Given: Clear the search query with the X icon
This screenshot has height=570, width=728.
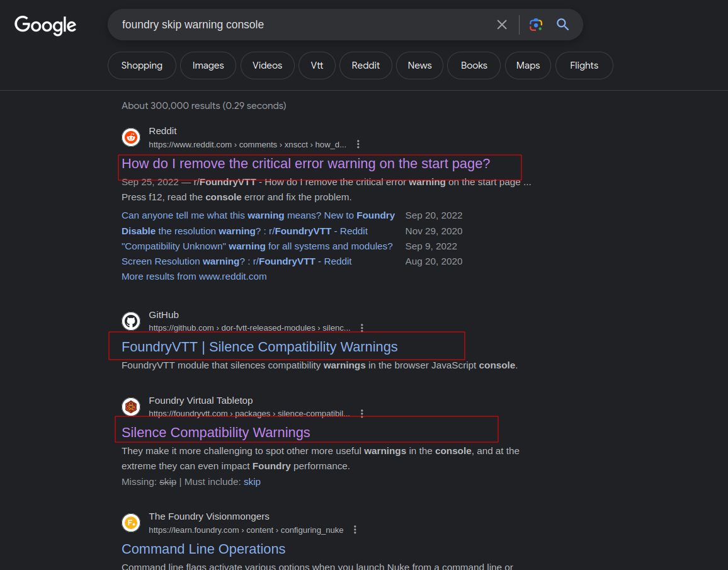Looking at the screenshot, I should [502, 24].
